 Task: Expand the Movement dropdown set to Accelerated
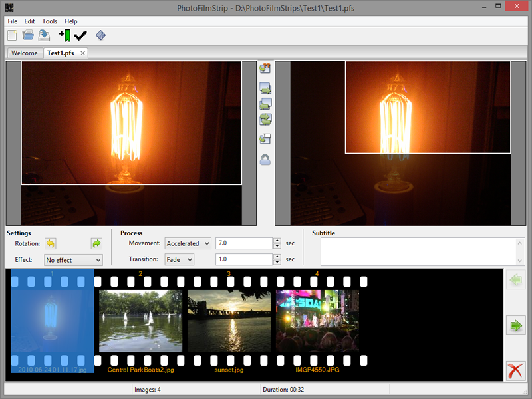tap(188, 244)
